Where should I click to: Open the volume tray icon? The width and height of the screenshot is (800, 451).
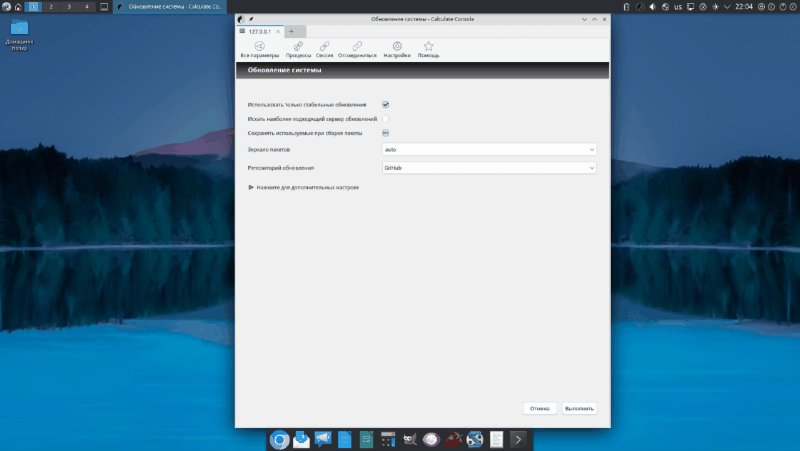pyautogui.click(x=653, y=7)
